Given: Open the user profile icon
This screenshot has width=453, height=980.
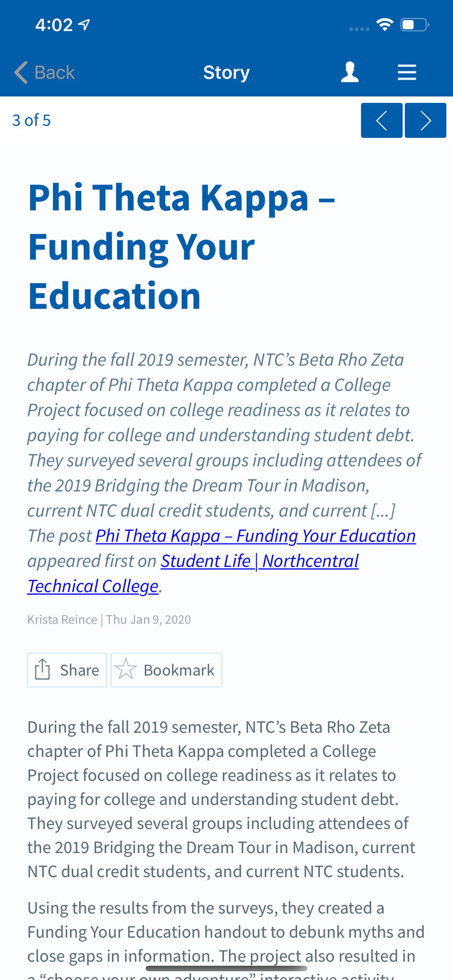Looking at the screenshot, I should [x=350, y=72].
